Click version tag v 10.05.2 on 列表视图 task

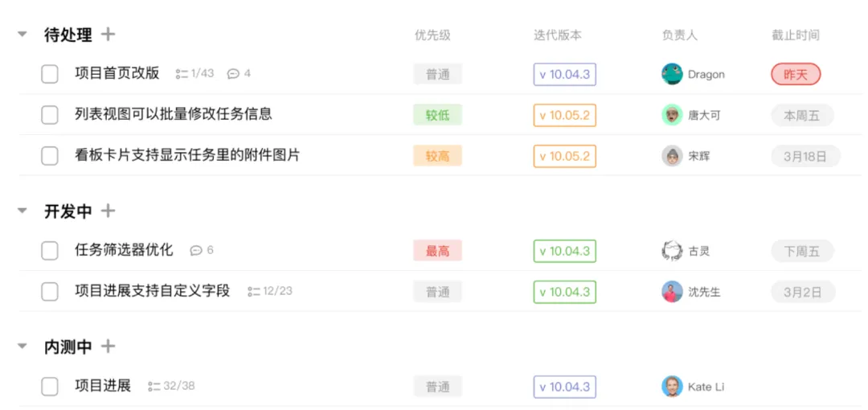(564, 115)
